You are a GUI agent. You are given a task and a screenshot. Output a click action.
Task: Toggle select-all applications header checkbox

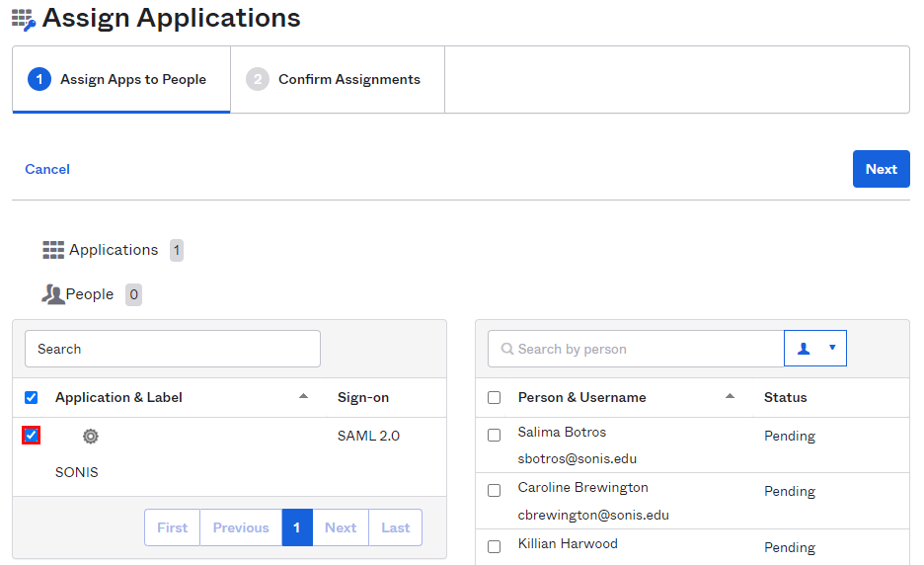point(31,397)
